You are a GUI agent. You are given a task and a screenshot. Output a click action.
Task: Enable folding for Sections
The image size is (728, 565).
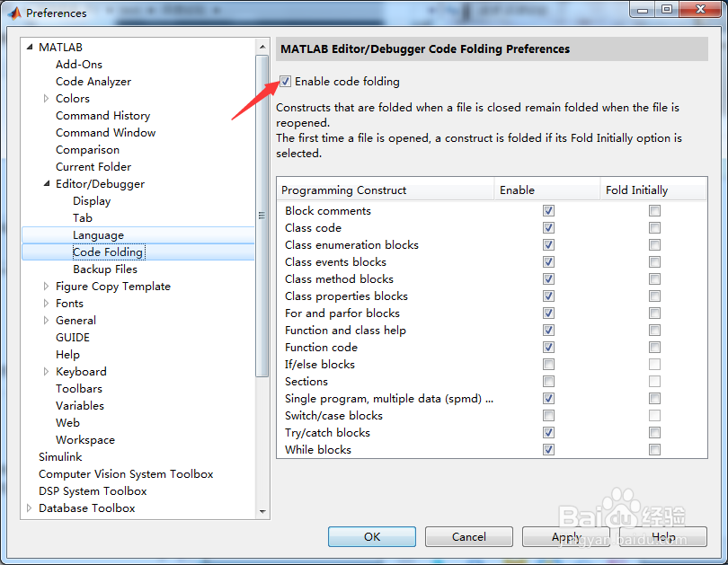tap(548, 381)
